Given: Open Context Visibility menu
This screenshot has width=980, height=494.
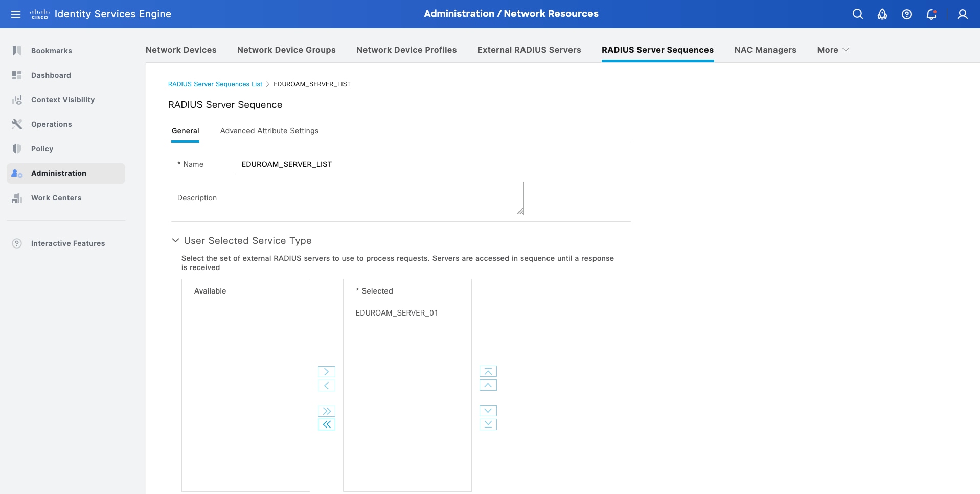Looking at the screenshot, I should pyautogui.click(x=63, y=100).
